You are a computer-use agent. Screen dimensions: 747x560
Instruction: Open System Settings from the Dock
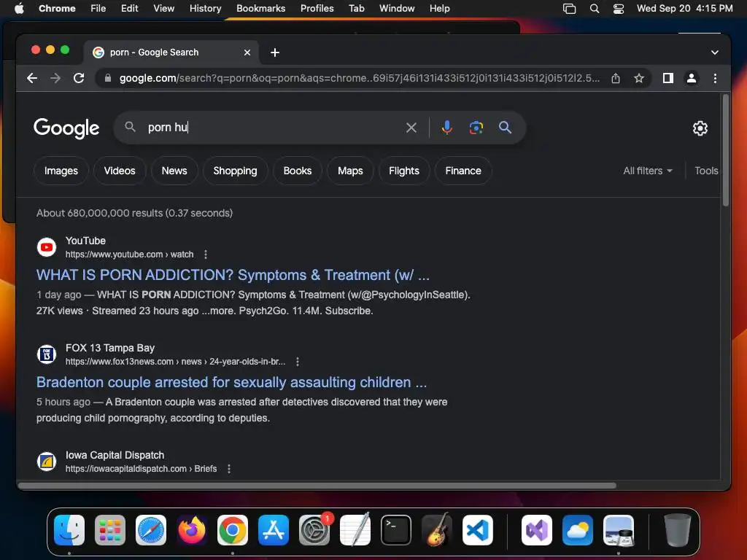pyautogui.click(x=314, y=530)
